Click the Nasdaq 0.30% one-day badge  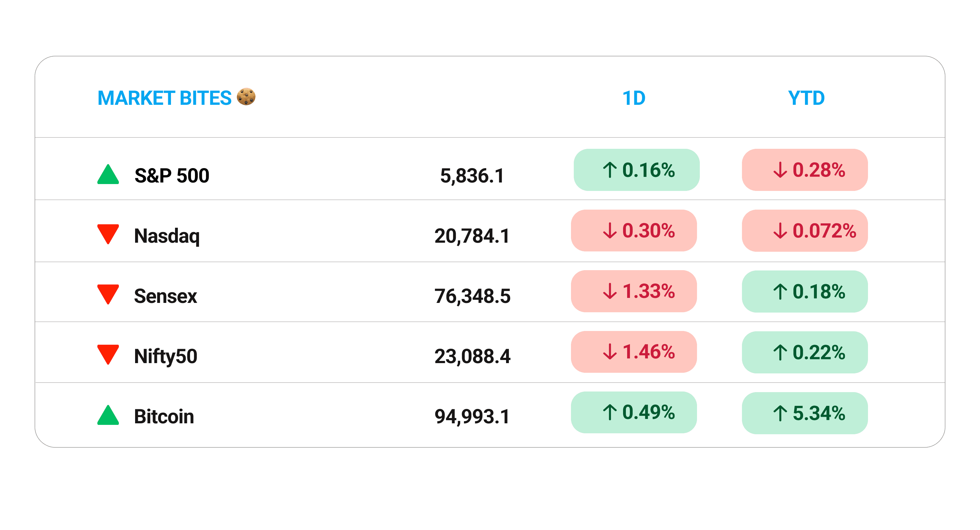click(633, 231)
